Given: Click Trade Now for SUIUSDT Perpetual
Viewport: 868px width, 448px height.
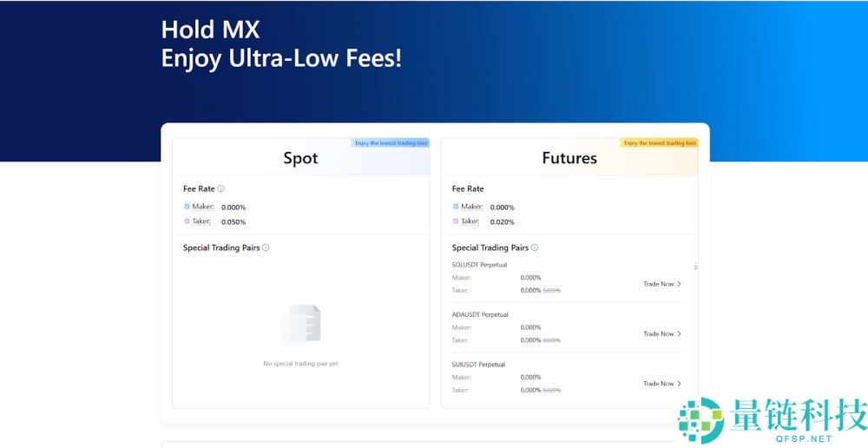Looking at the screenshot, I should [x=658, y=383].
